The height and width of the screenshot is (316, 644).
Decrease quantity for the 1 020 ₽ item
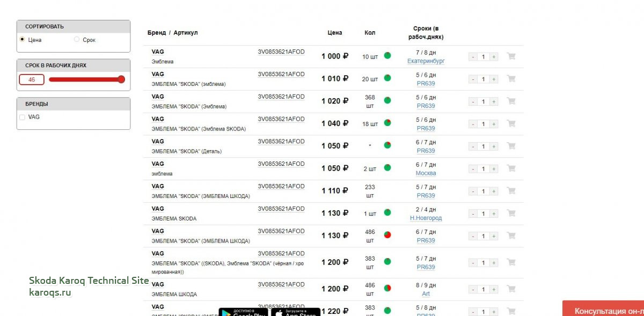coord(473,102)
